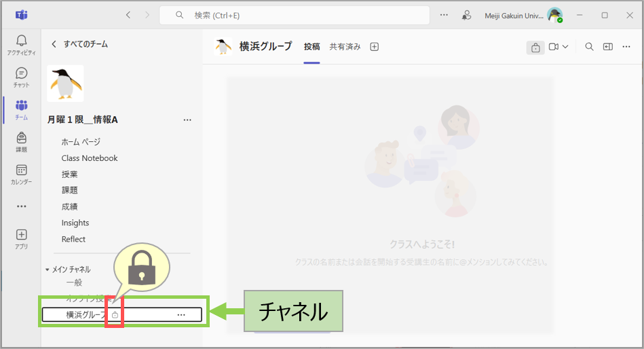Go to Assignments (課題) in the app rail
The height and width of the screenshot is (349, 644).
click(21, 142)
